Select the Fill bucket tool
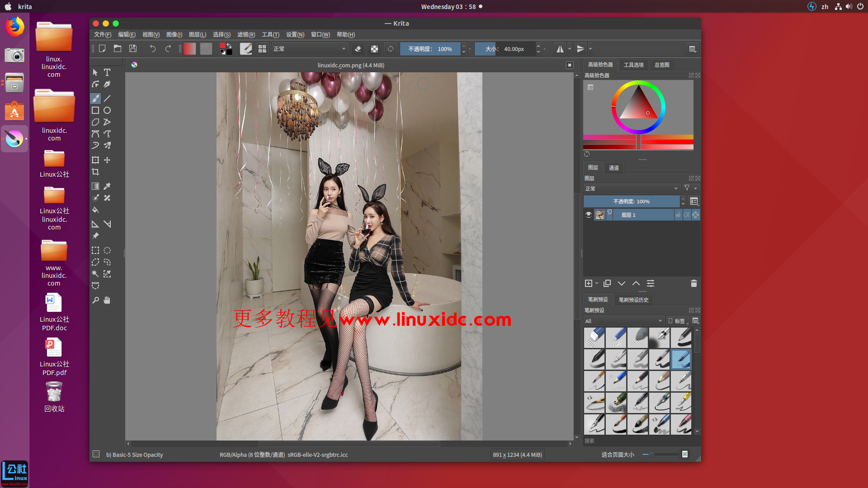 (95, 210)
